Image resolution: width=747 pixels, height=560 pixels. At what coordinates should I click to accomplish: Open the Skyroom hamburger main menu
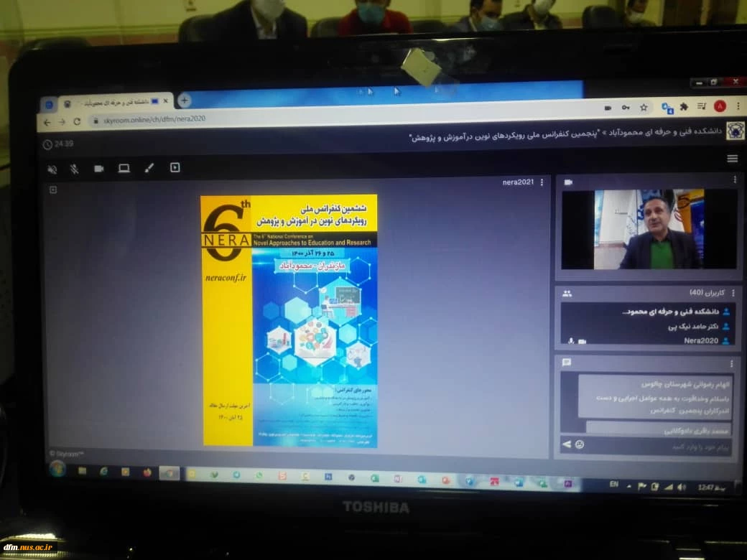click(733, 159)
